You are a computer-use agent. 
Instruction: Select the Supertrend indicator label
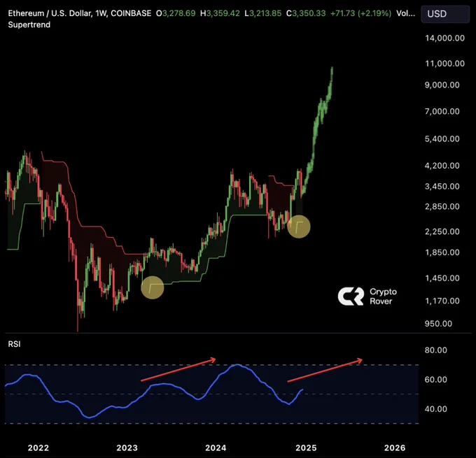(x=29, y=24)
